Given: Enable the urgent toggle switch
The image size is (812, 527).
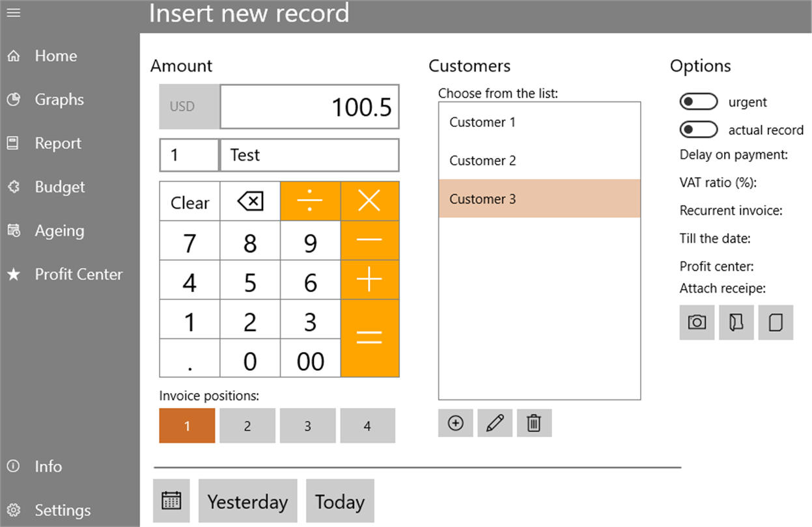Looking at the screenshot, I should 698,102.
